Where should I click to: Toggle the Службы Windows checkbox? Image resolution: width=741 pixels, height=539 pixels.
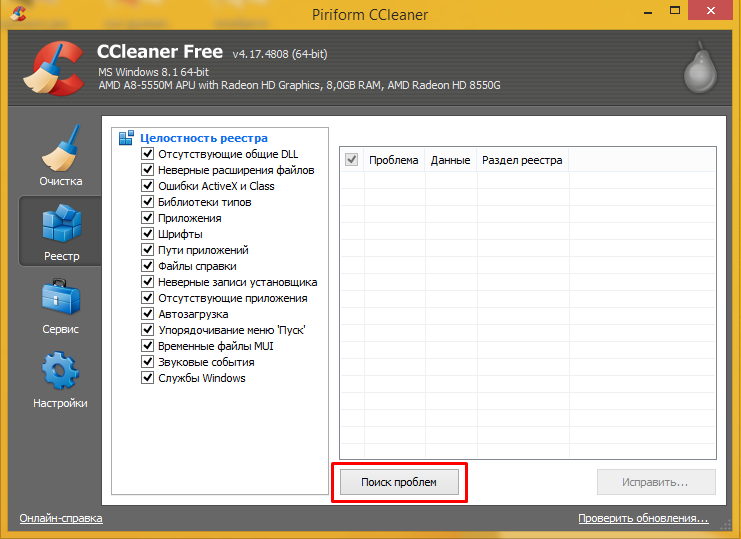point(147,378)
